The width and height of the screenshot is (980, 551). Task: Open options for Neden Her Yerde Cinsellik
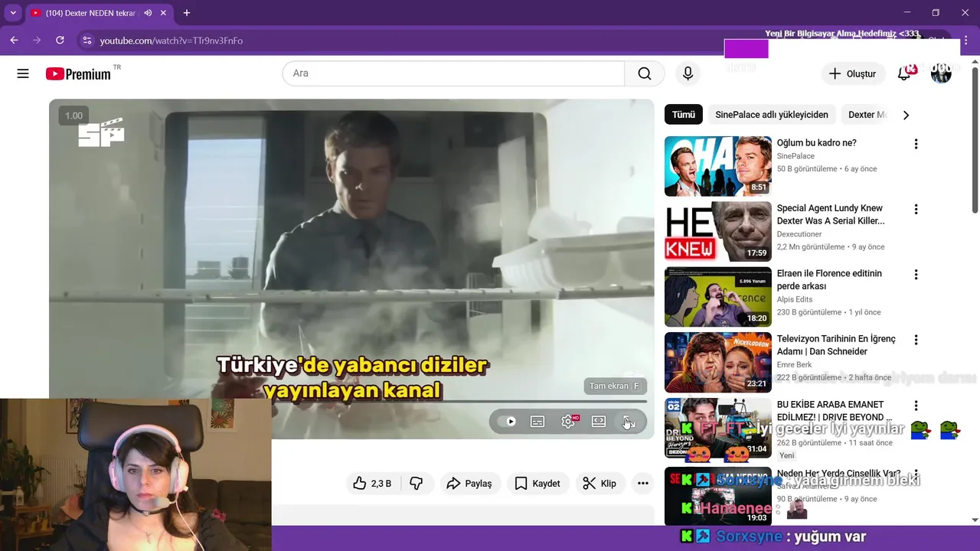pyautogui.click(x=916, y=474)
